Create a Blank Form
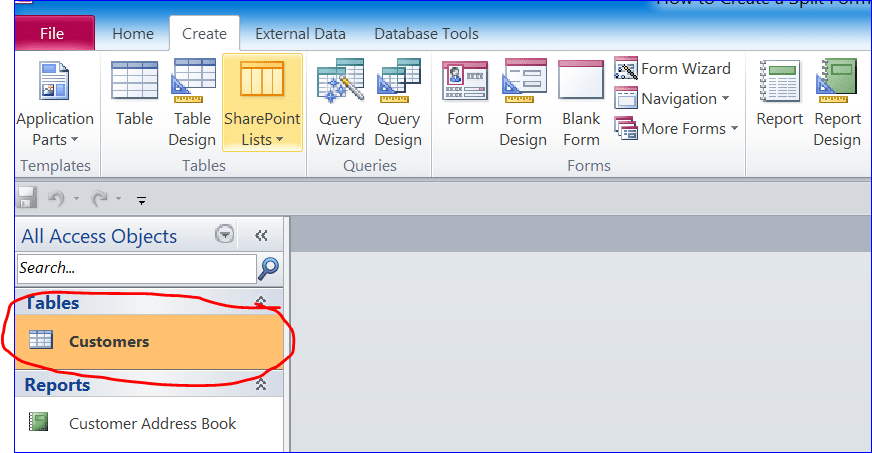This screenshot has height=453, width=872. tap(581, 104)
